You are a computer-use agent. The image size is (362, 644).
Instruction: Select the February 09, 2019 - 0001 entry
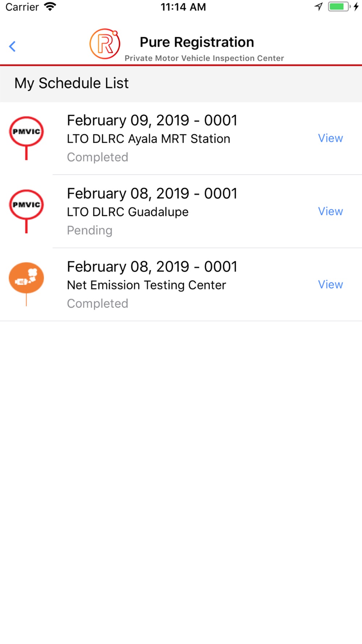pos(152,121)
